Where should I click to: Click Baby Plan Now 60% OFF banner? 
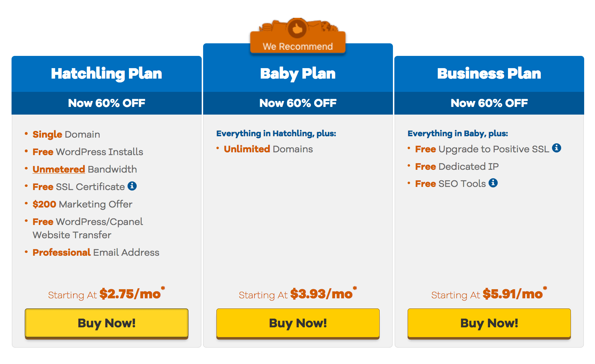[298, 103]
